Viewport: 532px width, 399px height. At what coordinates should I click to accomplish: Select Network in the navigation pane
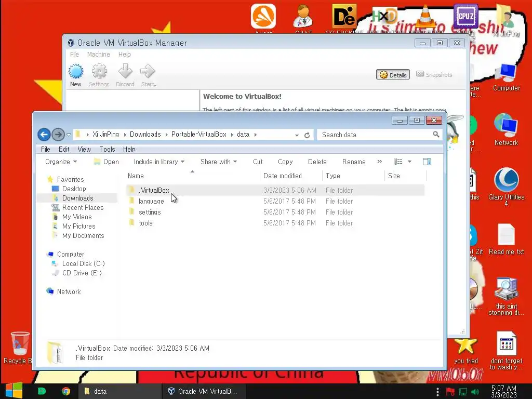point(69,291)
